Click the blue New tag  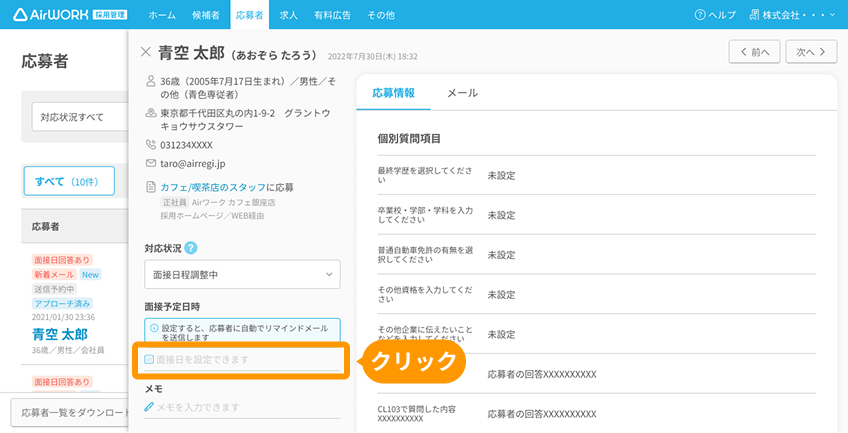point(90,275)
